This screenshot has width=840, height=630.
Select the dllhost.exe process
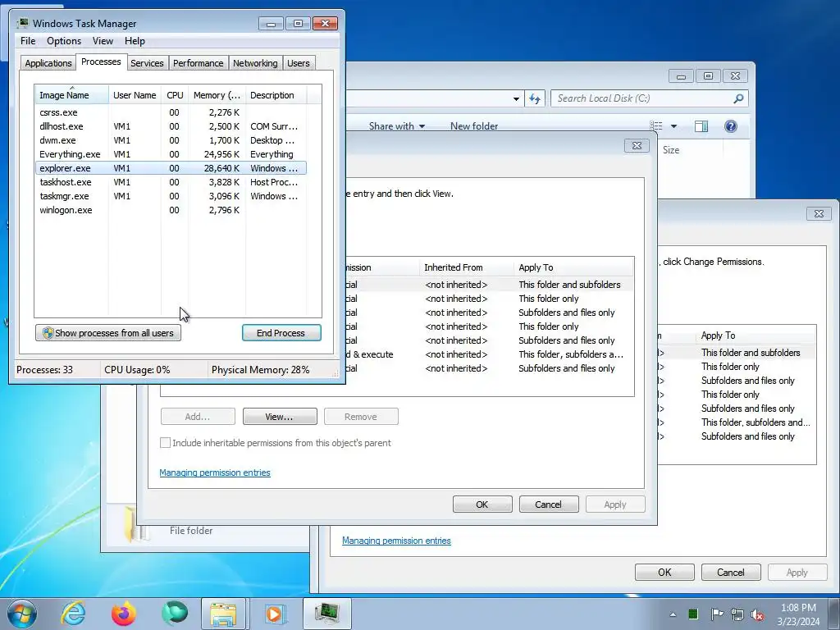pos(171,126)
